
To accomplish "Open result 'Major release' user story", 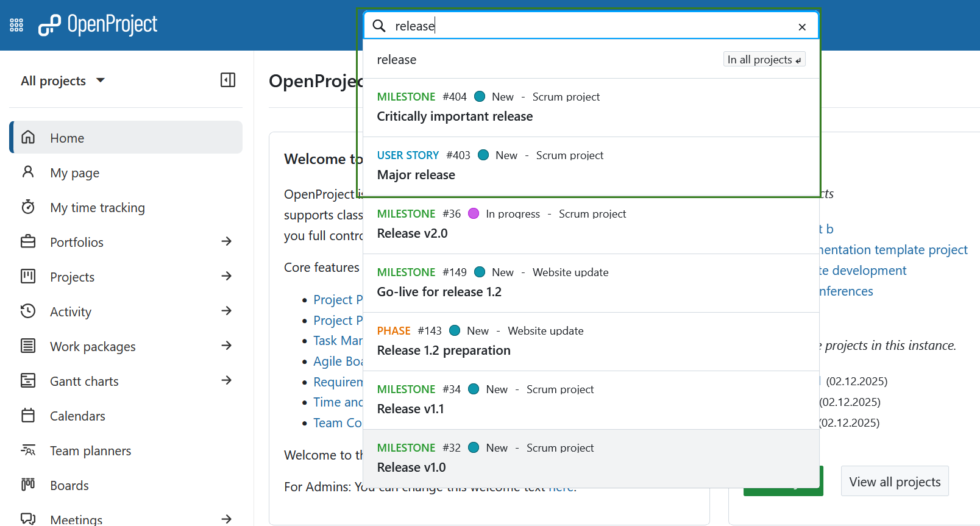I will pyautogui.click(x=591, y=166).
